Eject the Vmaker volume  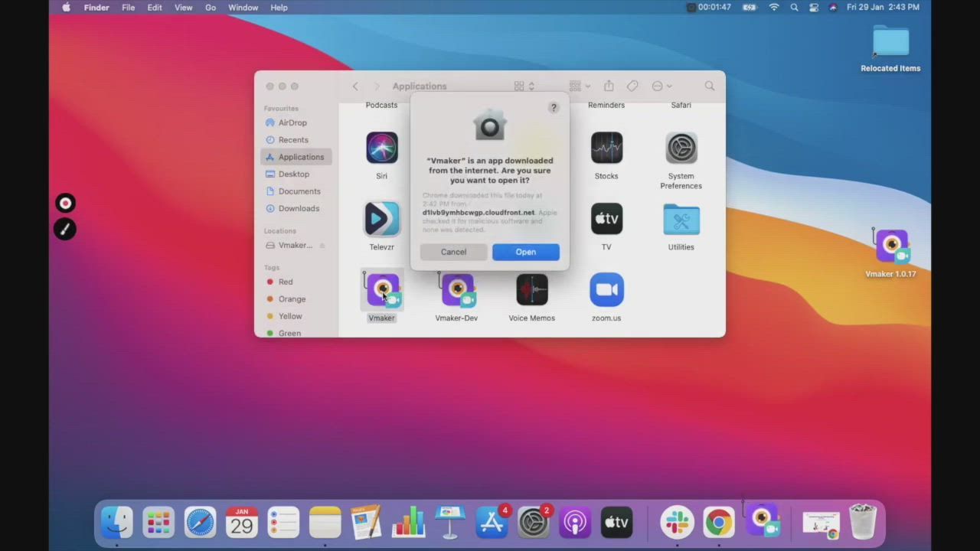tap(322, 246)
